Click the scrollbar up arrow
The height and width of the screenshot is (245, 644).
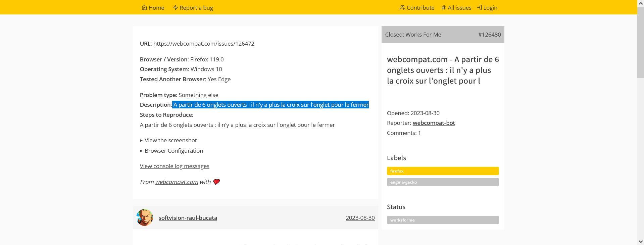pos(640,3)
